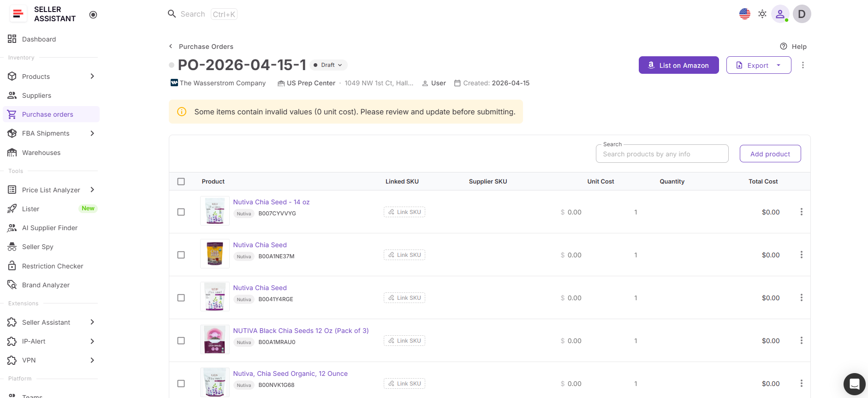This screenshot has width=868, height=398.
Task: Click the Lister rocket icon
Action: point(12,209)
